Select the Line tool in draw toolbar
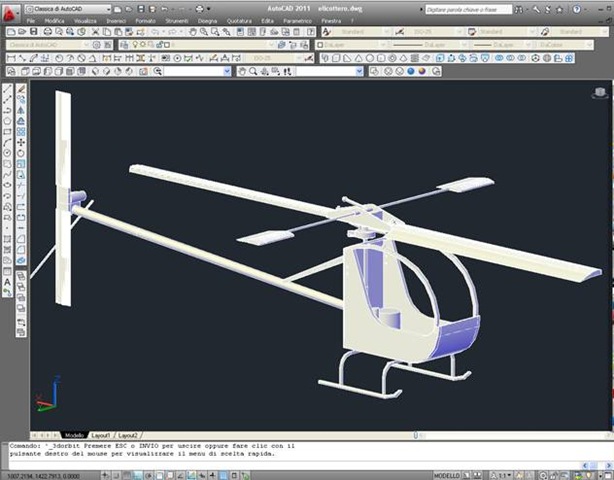 tap(8, 89)
